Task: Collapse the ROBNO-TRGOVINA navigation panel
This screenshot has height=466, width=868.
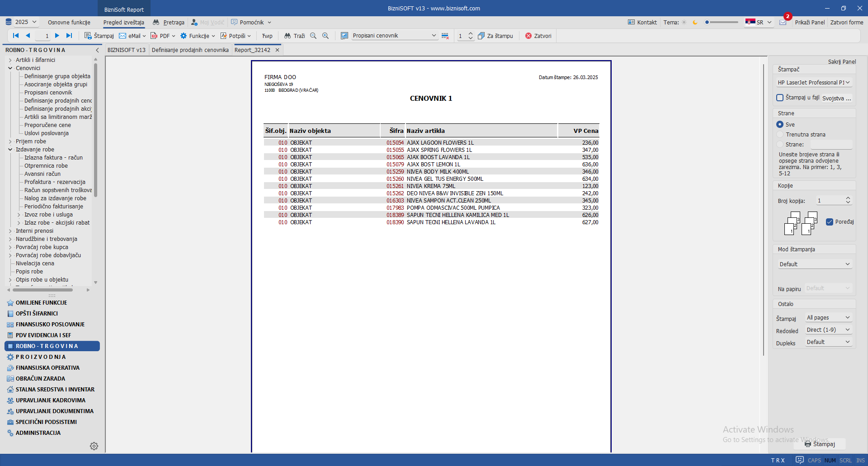Action: (x=97, y=50)
